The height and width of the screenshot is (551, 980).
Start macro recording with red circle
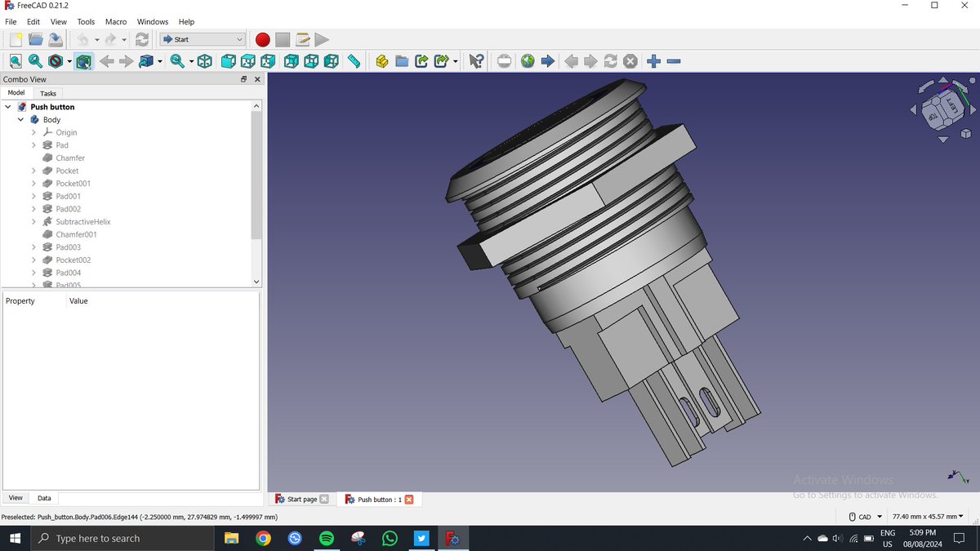(262, 39)
